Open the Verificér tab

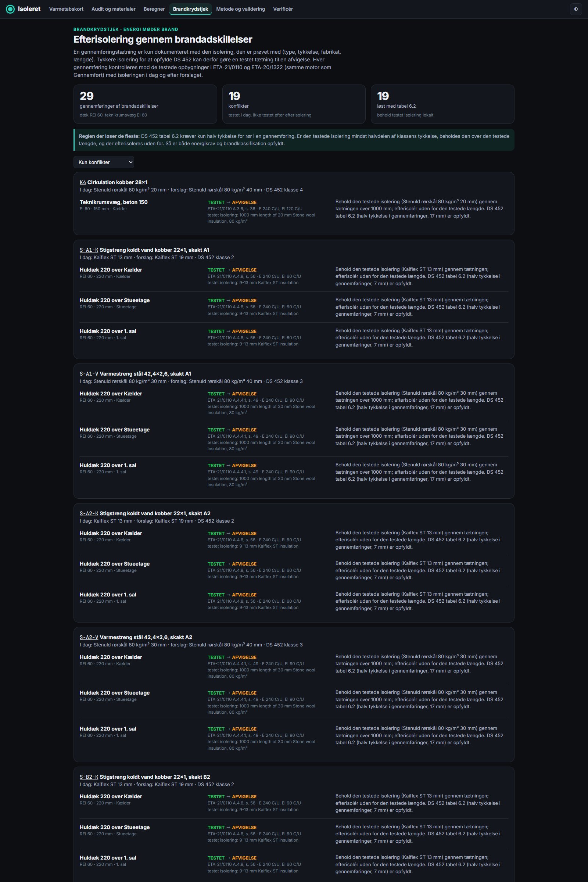point(283,9)
